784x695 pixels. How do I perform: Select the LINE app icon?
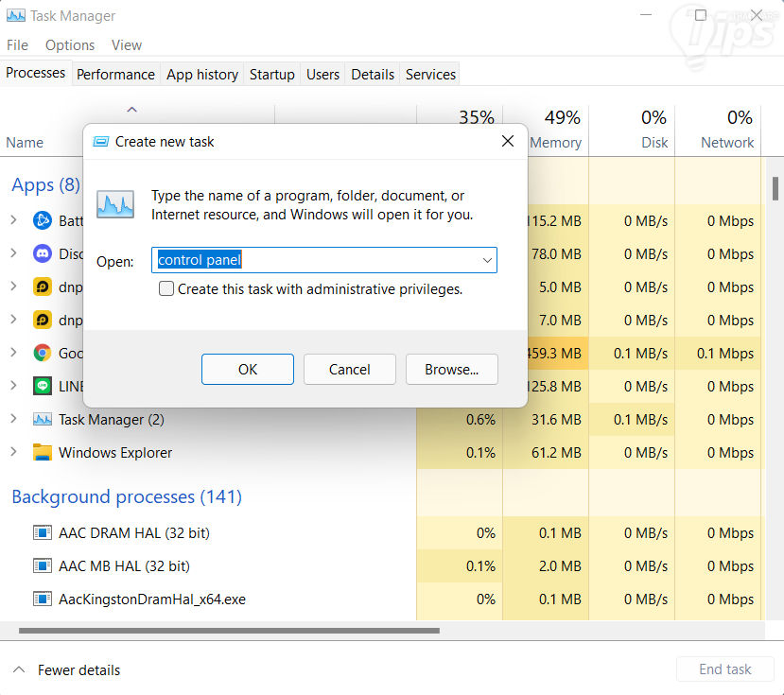pos(42,386)
